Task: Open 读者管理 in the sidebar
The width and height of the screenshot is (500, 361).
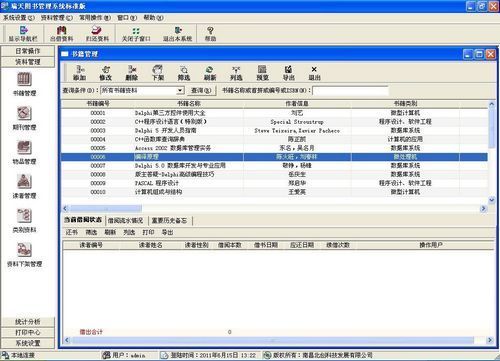Action: tap(24, 186)
